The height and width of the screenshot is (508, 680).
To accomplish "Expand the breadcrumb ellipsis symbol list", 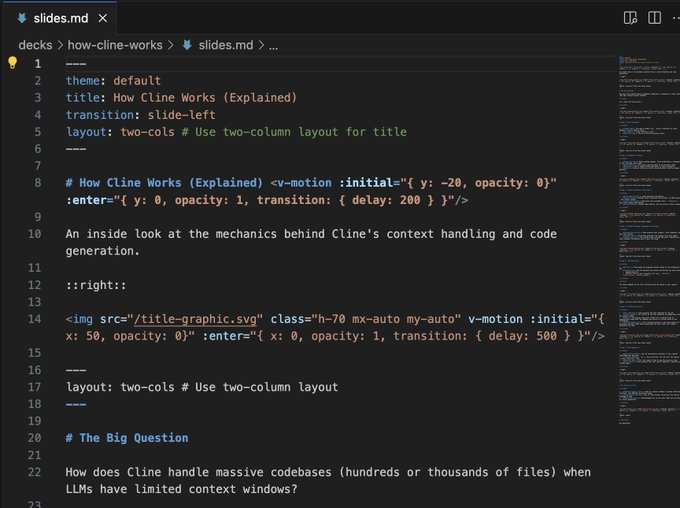I will pos(273,46).
